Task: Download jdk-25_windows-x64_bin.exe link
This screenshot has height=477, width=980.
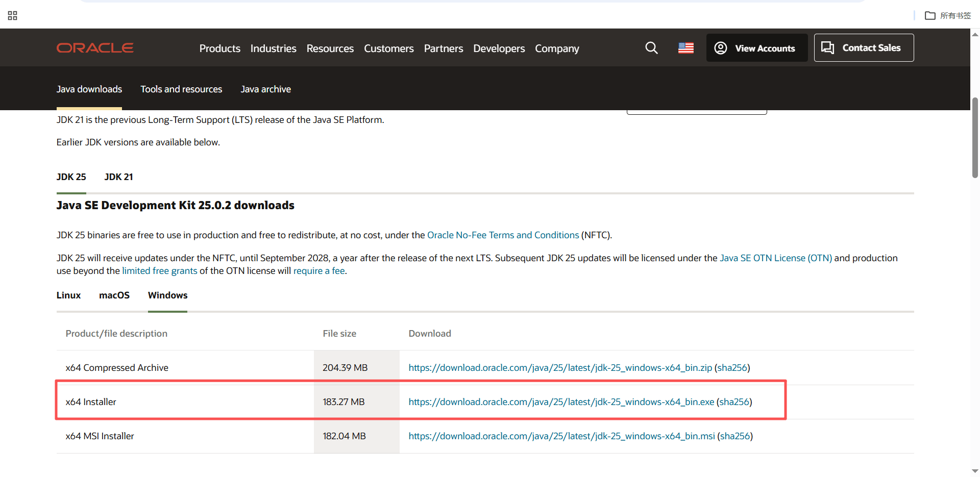Action: [561, 402]
